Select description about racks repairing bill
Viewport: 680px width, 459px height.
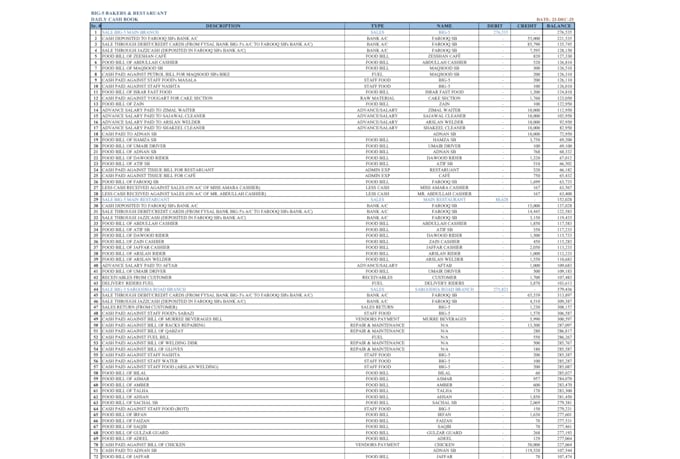(154, 325)
